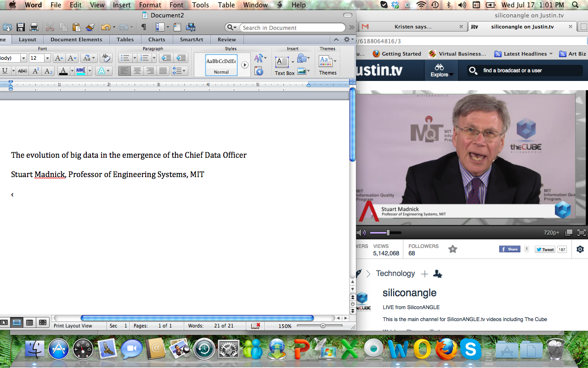Image resolution: width=588 pixels, height=368 pixels.
Task: Open the Format menu in the menu bar
Action: [x=150, y=5]
